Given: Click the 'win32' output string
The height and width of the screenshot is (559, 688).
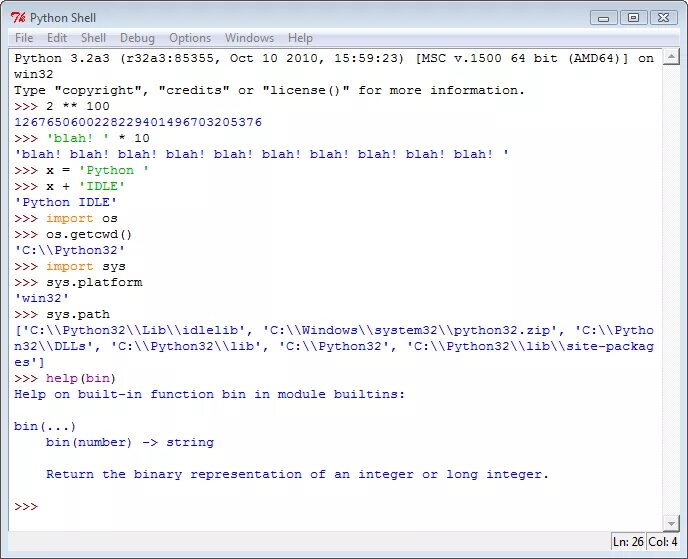Looking at the screenshot, I should pyautogui.click(x=42, y=298).
